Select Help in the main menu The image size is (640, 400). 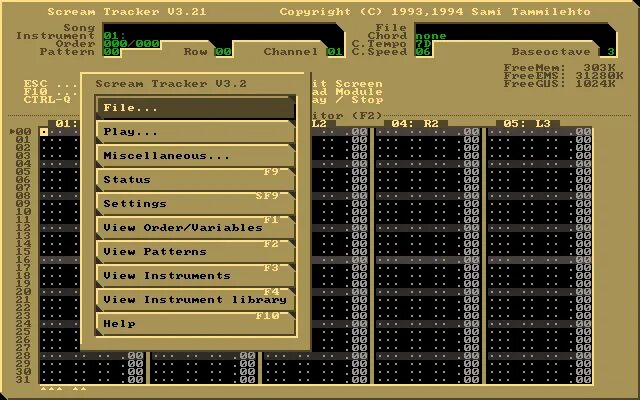point(196,324)
